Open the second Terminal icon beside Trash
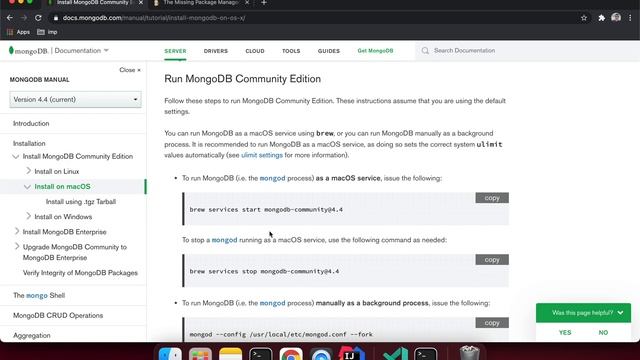Screen dimensions: 640x360 click(x=426, y=353)
